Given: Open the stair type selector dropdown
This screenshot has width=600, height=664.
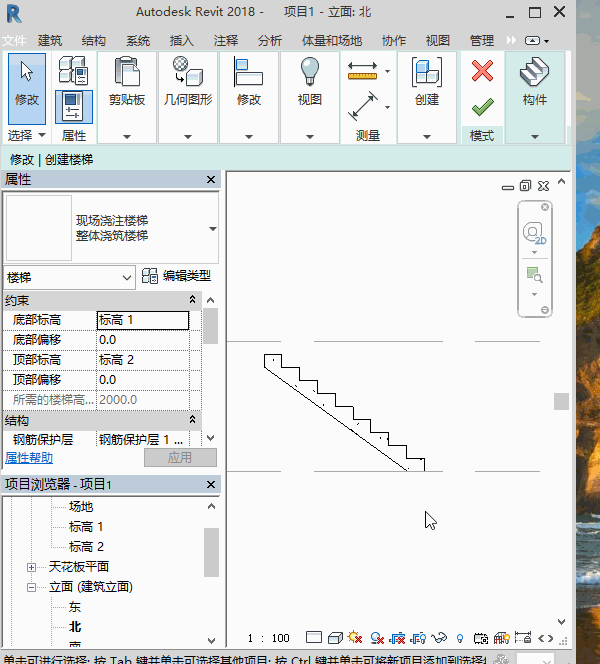Looking at the screenshot, I should tap(212, 228).
